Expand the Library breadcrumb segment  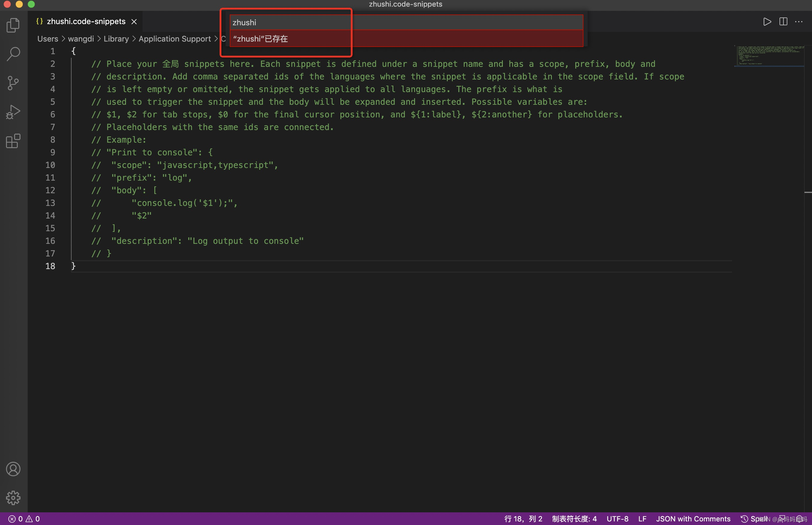(x=116, y=39)
